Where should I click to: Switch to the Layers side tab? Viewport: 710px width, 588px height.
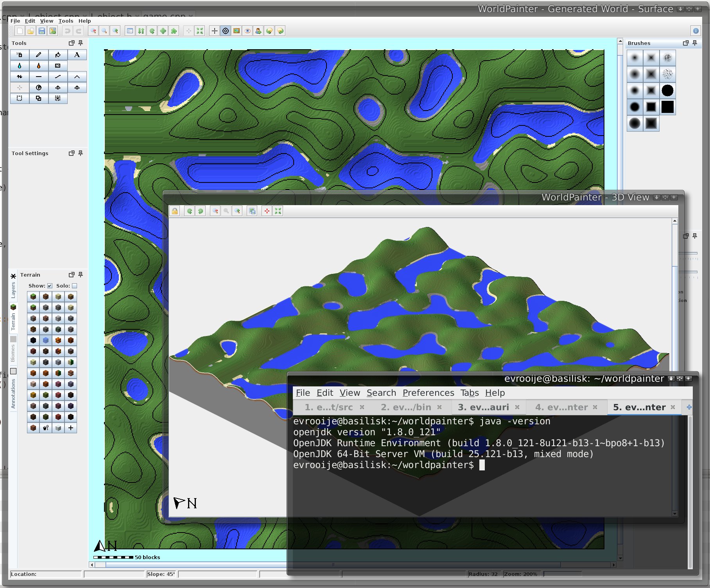13,290
